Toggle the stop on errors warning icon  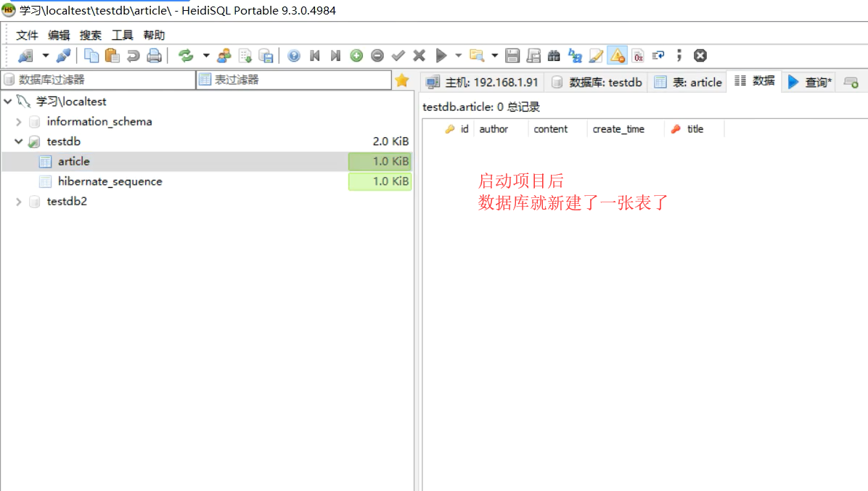click(x=617, y=56)
